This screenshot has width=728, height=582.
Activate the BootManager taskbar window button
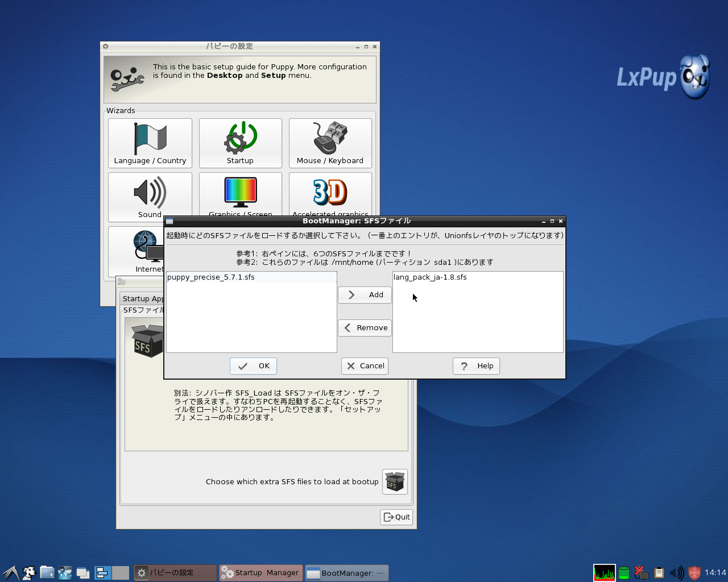pyautogui.click(x=347, y=573)
